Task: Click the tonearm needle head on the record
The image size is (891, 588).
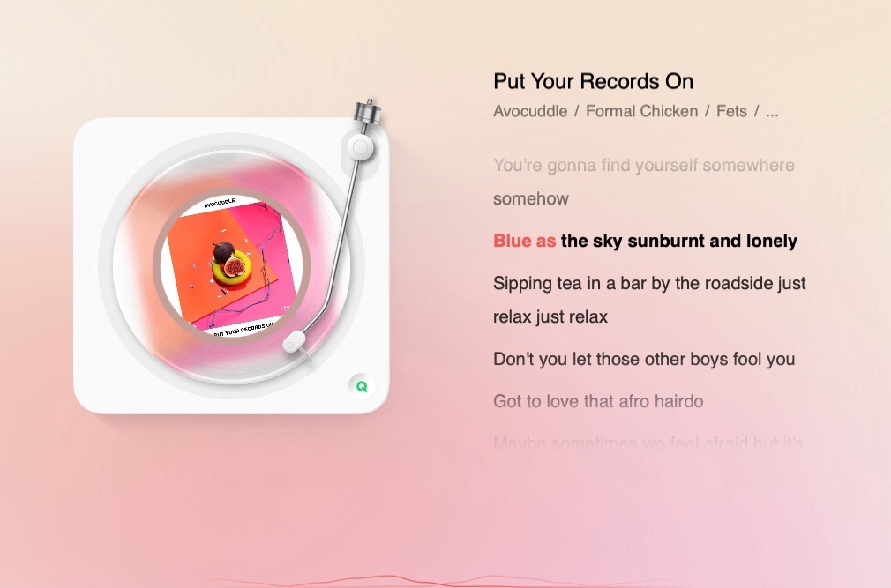Action: (295, 342)
